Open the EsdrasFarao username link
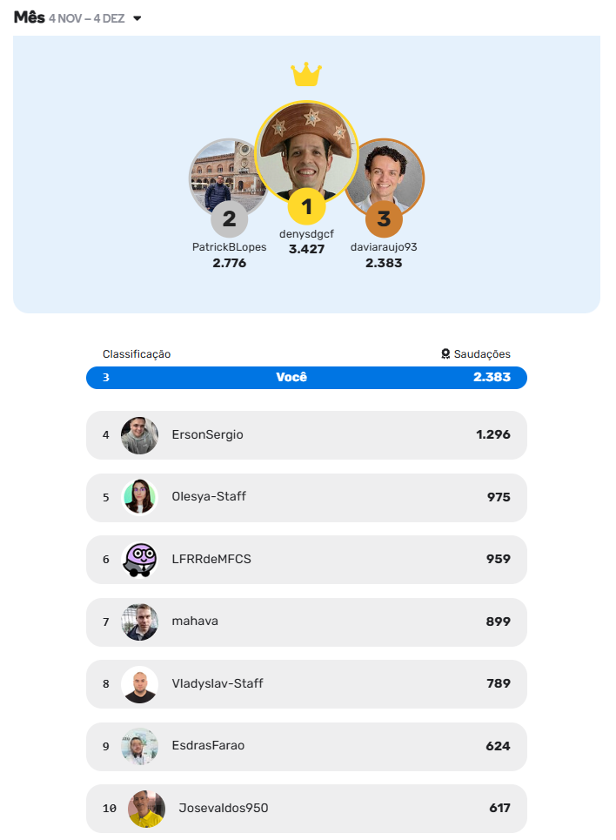The height and width of the screenshot is (840, 616). point(208,746)
